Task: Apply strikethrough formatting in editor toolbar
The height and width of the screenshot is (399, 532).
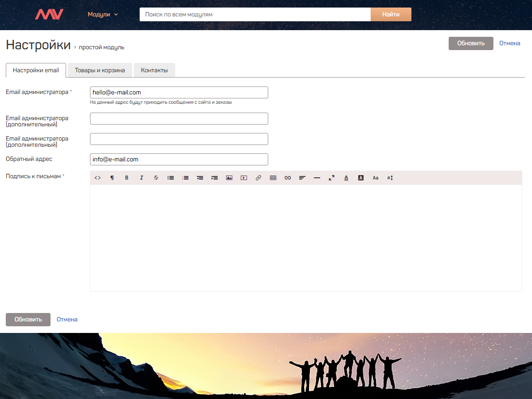Action: click(156, 178)
